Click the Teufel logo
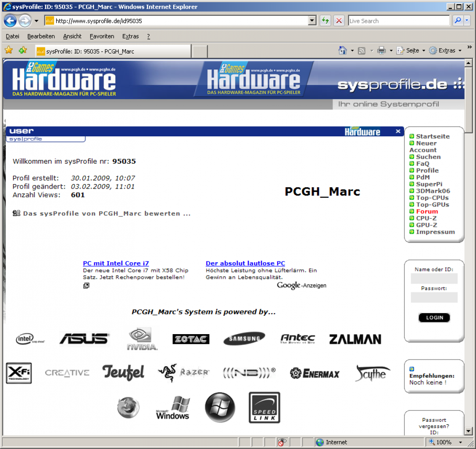Image resolution: width=476 pixels, height=449 pixels. pos(123,373)
